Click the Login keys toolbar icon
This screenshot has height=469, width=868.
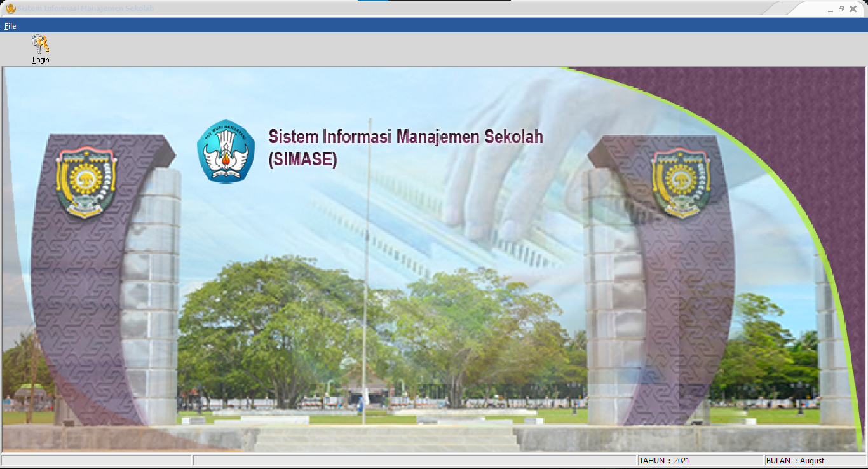click(x=41, y=44)
